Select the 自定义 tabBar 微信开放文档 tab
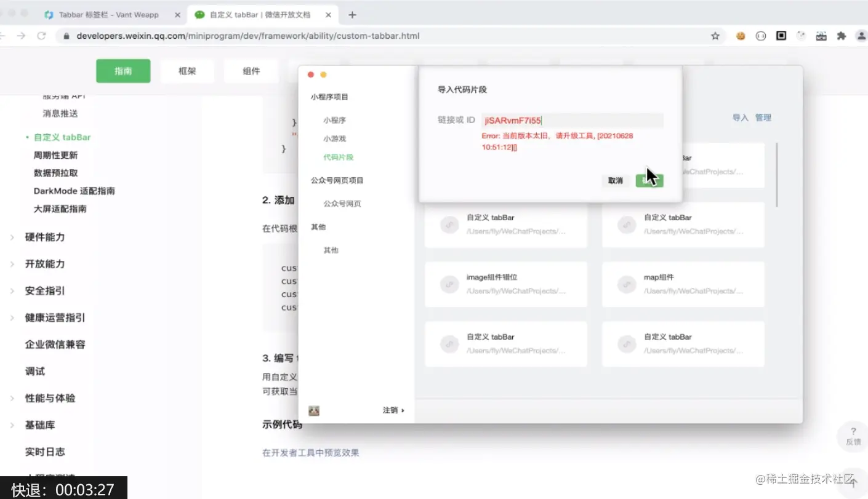 point(262,15)
